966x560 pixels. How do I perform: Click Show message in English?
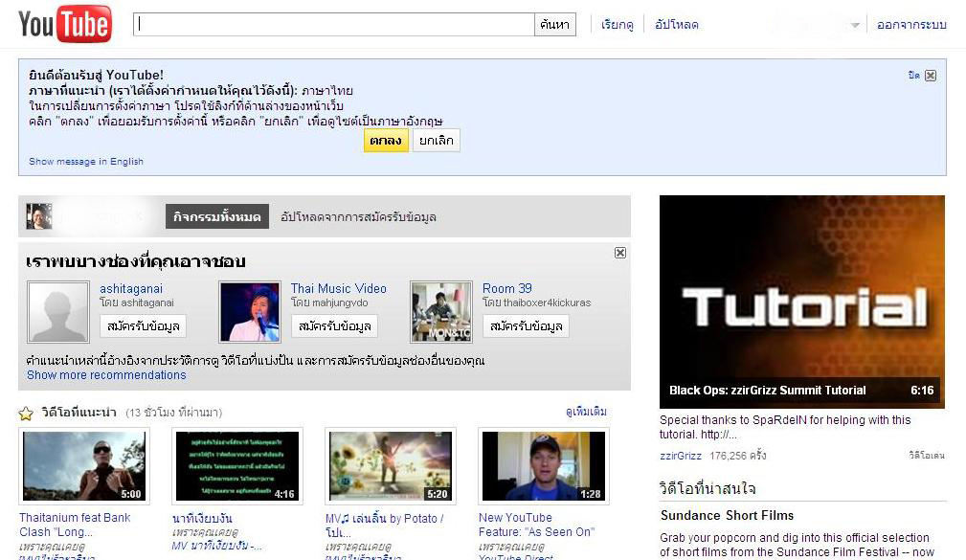point(86,162)
